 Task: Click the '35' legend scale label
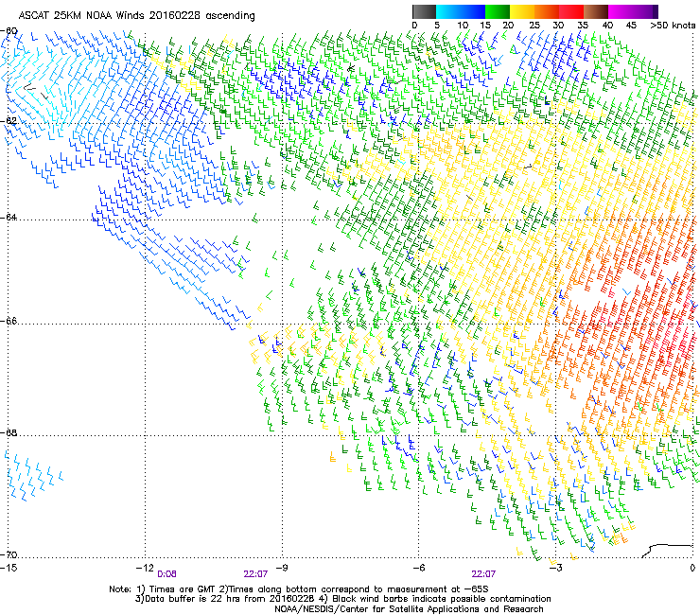point(583,26)
